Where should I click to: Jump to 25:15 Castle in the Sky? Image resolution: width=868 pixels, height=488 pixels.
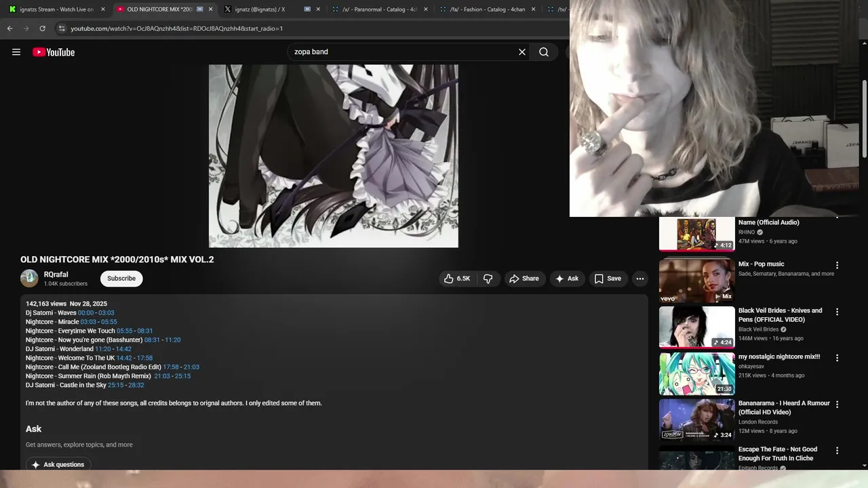point(116,385)
